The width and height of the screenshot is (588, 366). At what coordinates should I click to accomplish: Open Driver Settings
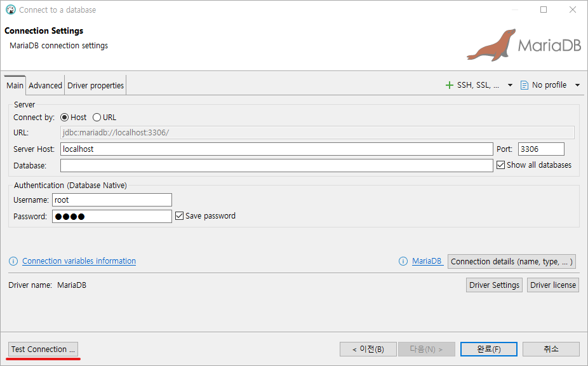click(x=494, y=285)
